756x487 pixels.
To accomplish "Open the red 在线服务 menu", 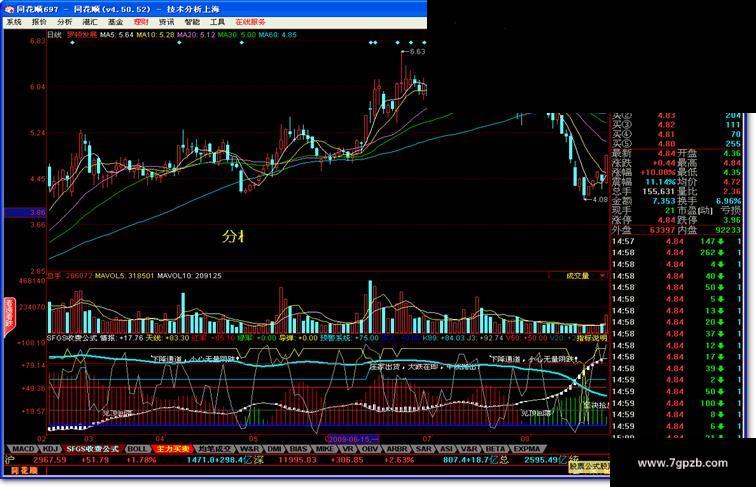I will [251, 22].
